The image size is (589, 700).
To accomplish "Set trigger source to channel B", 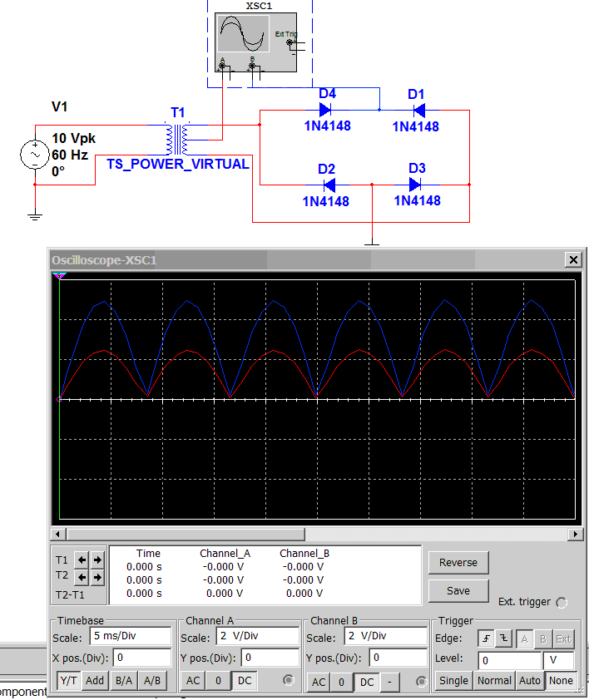I will click(543, 638).
